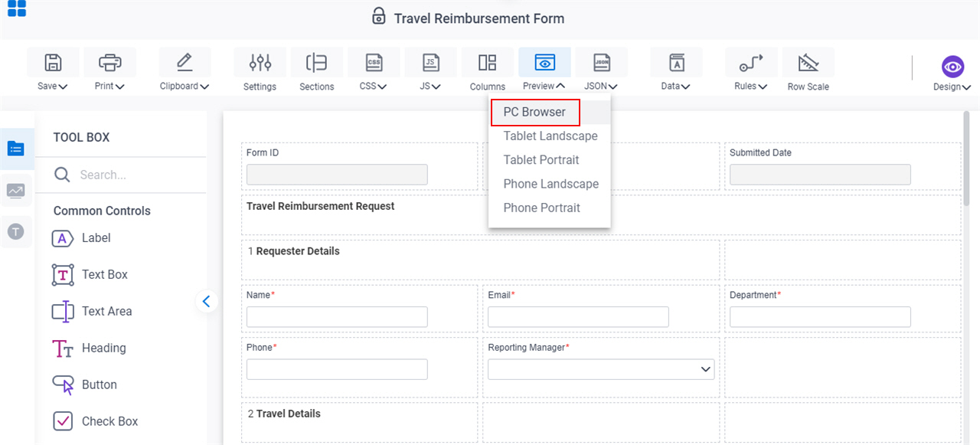Click the Print toolbar icon

pos(109,63)
